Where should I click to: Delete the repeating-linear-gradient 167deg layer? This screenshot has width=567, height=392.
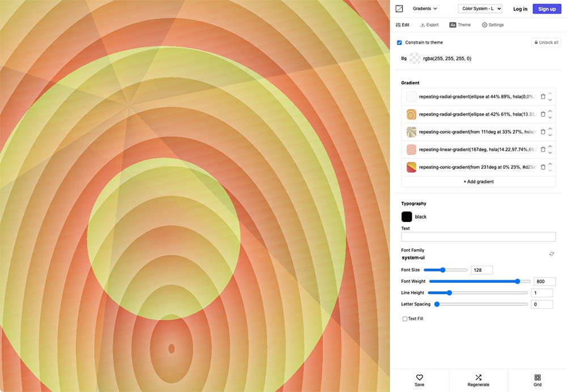pos(543,150)
